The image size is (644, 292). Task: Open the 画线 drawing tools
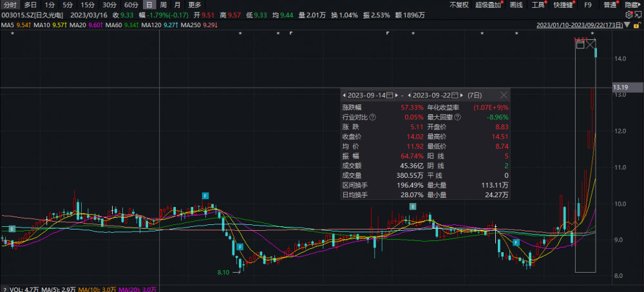[x=516, y=5]
